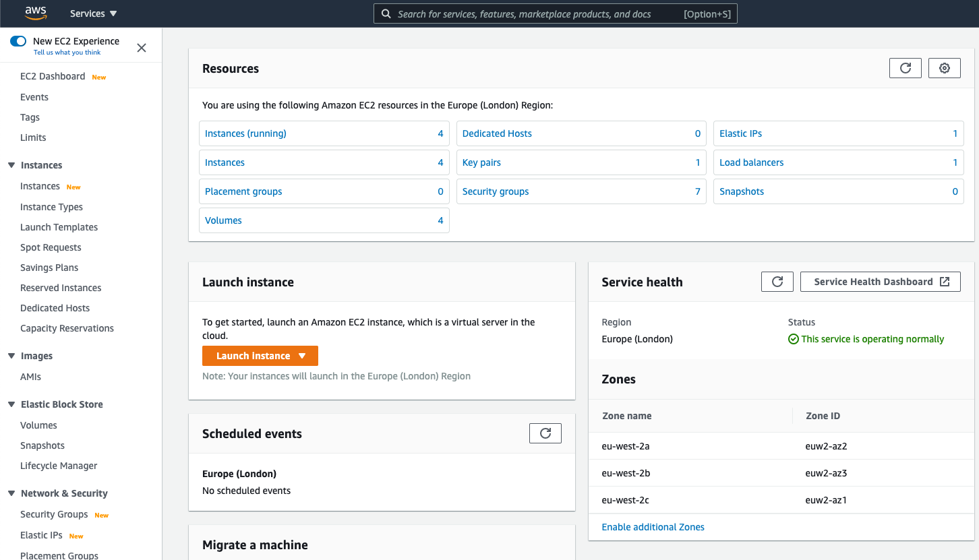Open Lifecycle Manager in sidebar
This screenshot has height=560, width=979.
(x=59, y=466)
